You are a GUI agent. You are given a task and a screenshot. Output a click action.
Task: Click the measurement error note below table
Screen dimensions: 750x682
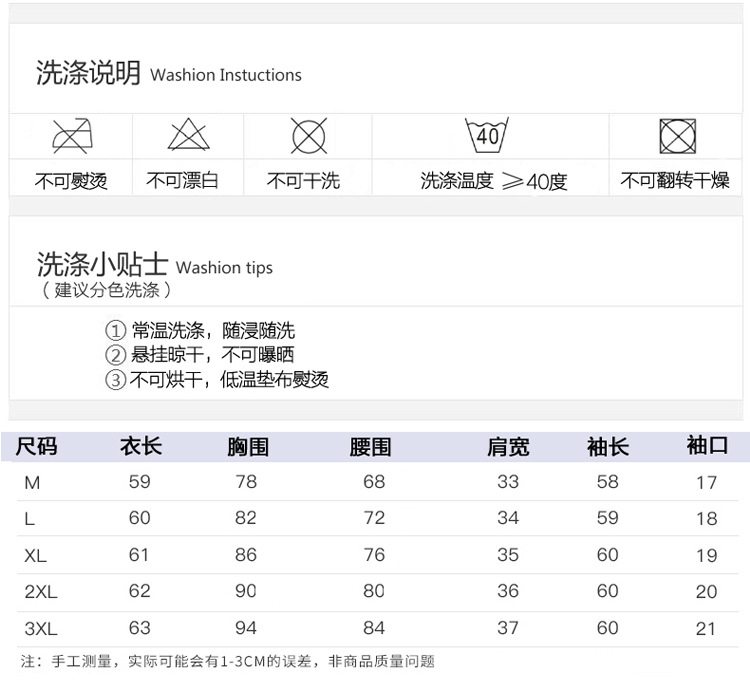pyautogui.click(x=228, y=661)
